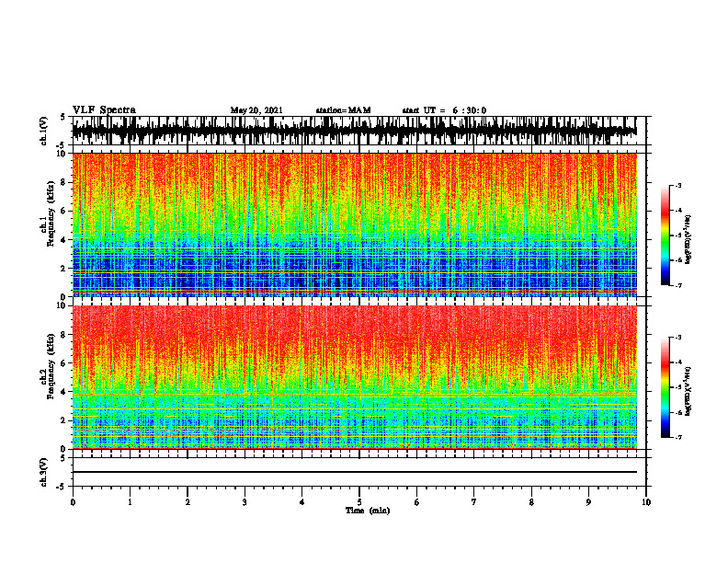Click the "-5" tick on ch.3(V) axis
The height and width of the screenshot is (563, 728).
point(63,487)
